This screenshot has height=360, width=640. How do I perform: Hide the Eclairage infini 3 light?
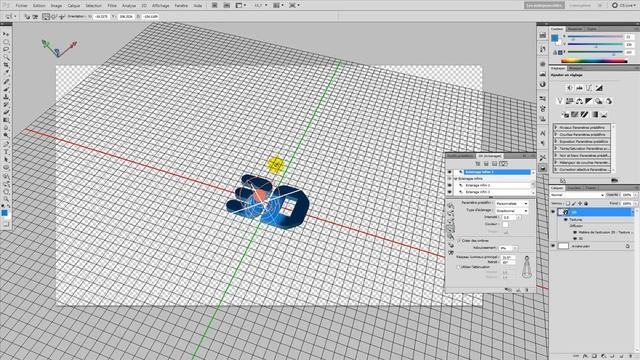[450, 192]
